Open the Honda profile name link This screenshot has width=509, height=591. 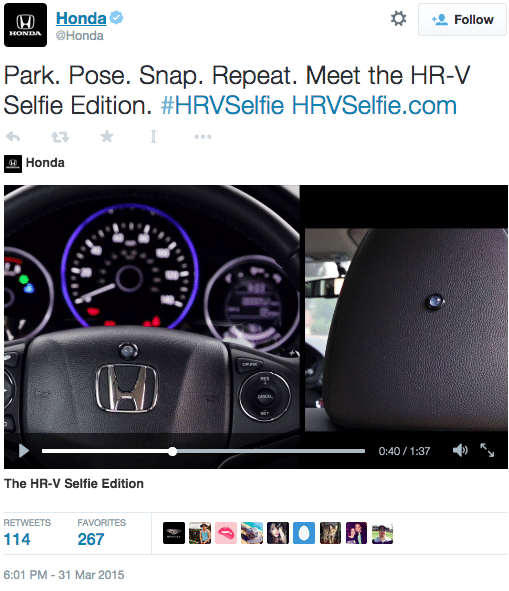click(x=81, y=18)
